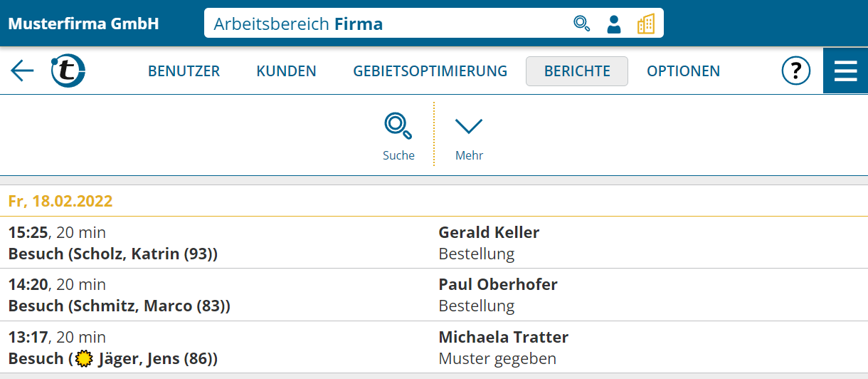The image size is (868, 379).
Task: Click the yellow sun icon by Jäger
Action: point(84,358)
